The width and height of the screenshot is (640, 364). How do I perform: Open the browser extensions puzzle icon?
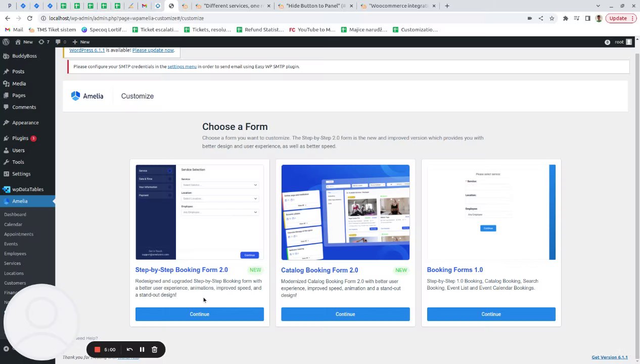coord(565,18)
